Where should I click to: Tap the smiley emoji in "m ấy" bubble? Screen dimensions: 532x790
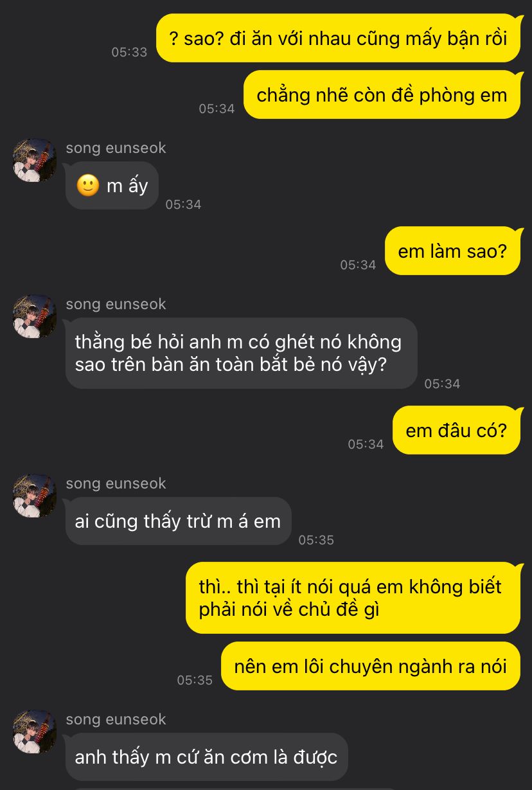[87, 186]
